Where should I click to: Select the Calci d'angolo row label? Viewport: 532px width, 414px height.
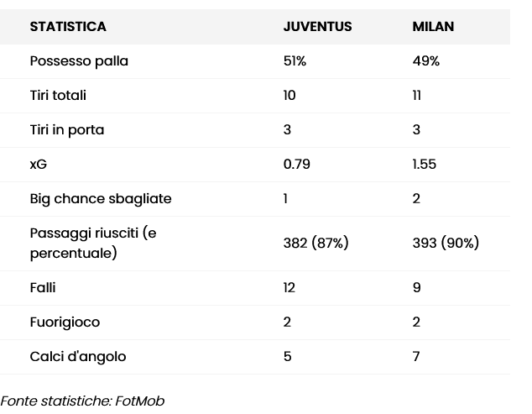(78, 357)
